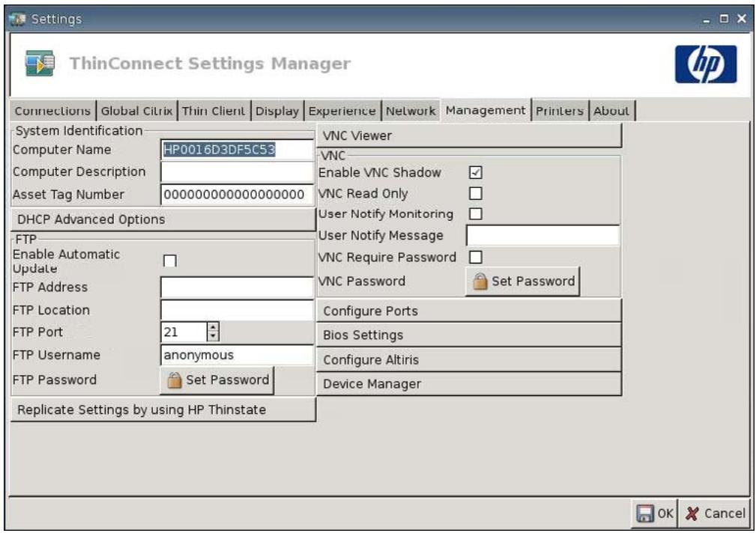The height and width of the screenshot is (533, 756).
Task: Switch to the Network tab
Action: pos(411,111)
